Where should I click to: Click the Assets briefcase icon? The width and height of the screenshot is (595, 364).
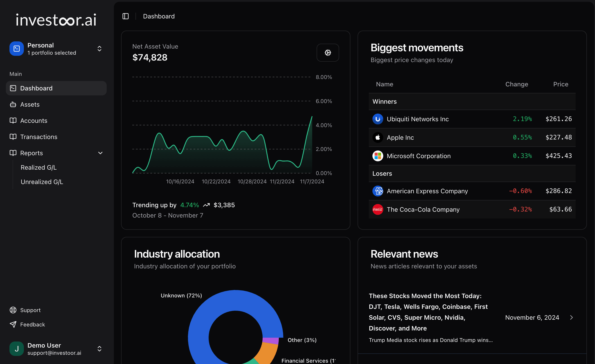pos(13,104)
